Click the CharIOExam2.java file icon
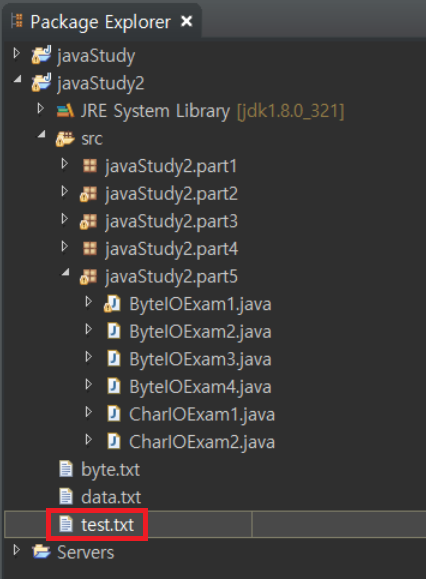426x579 pixels. [114, 442]
